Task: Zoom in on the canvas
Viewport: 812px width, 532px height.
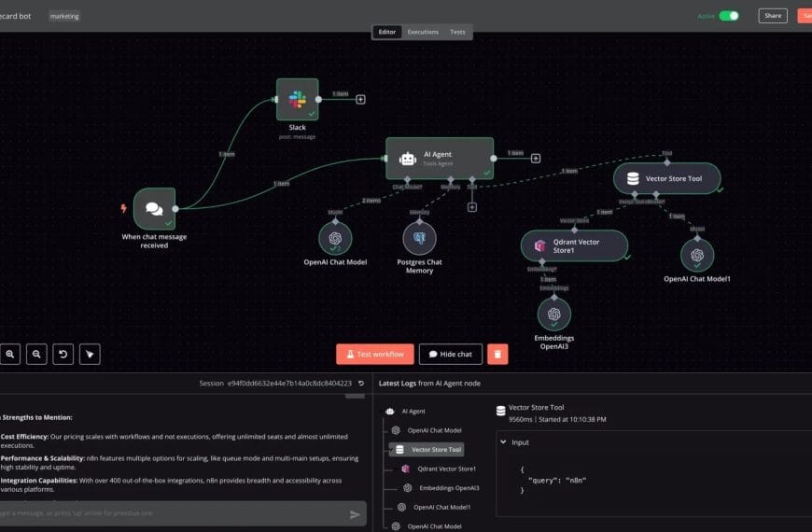Action: click(10, 355)
